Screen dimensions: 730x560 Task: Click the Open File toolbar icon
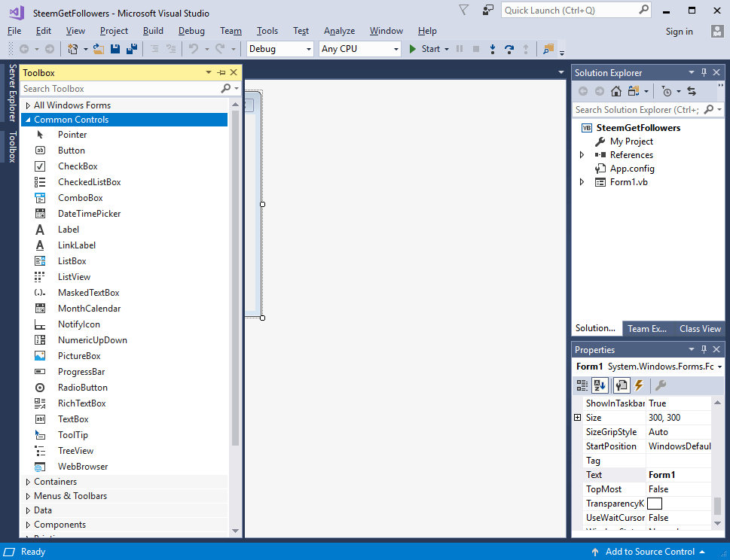click(x=98, y=49)
